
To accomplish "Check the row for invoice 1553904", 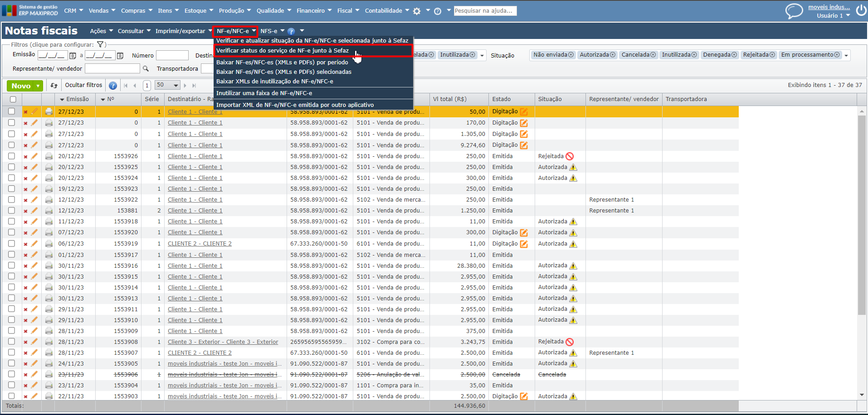I will click(11, 385).
